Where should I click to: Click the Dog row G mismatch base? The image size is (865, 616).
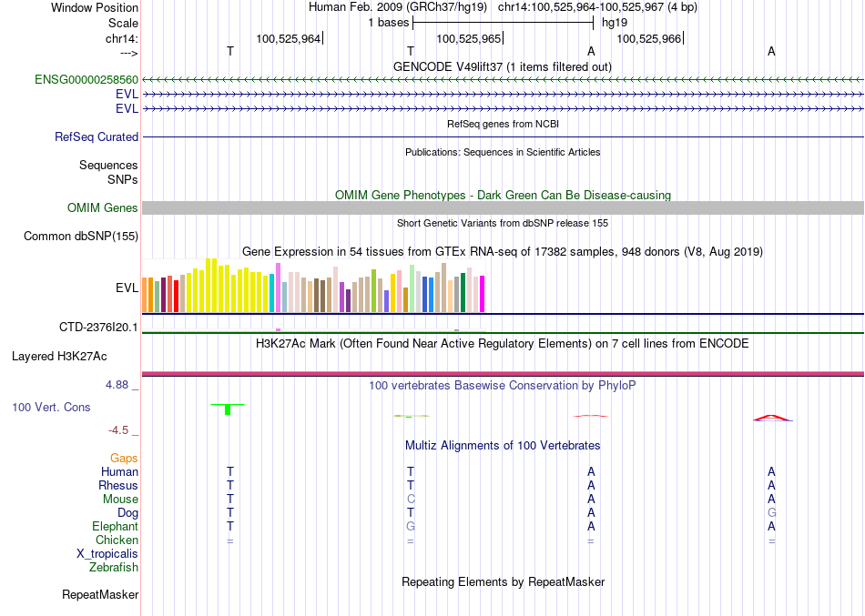[772, 513]
